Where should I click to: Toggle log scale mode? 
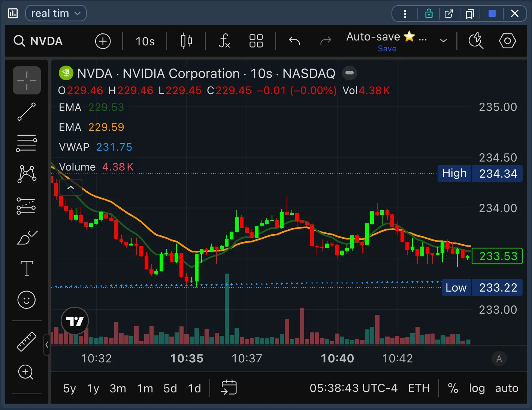tap(477, 388)
